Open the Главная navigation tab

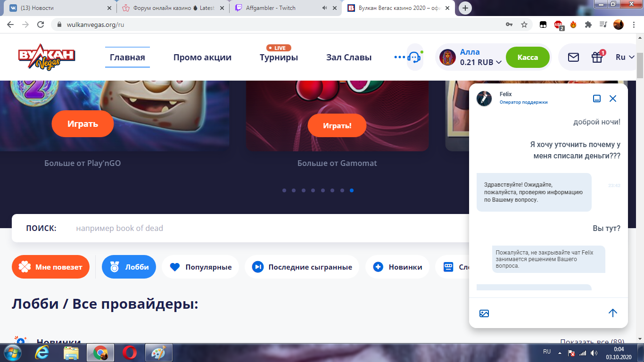pyautogui.click(x=127, y=58)
